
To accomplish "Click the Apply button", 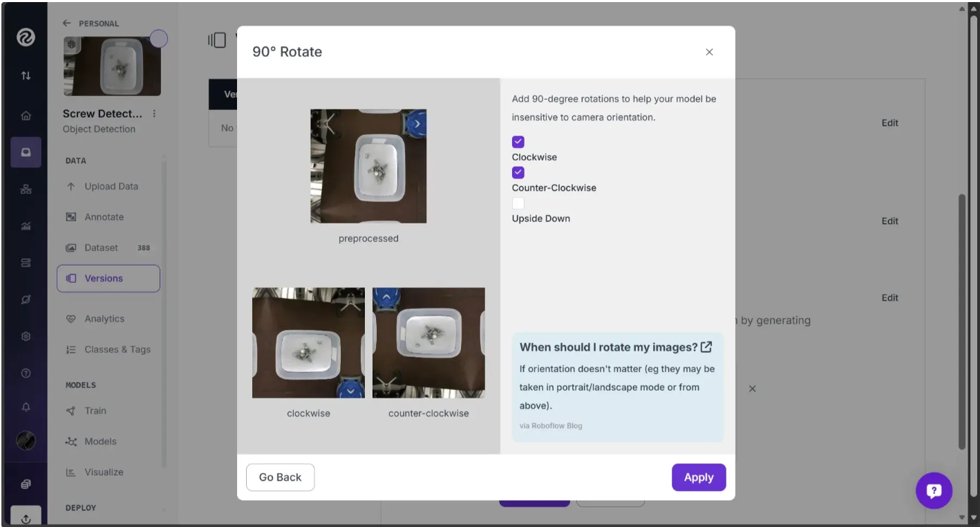I will click(698, 477).
